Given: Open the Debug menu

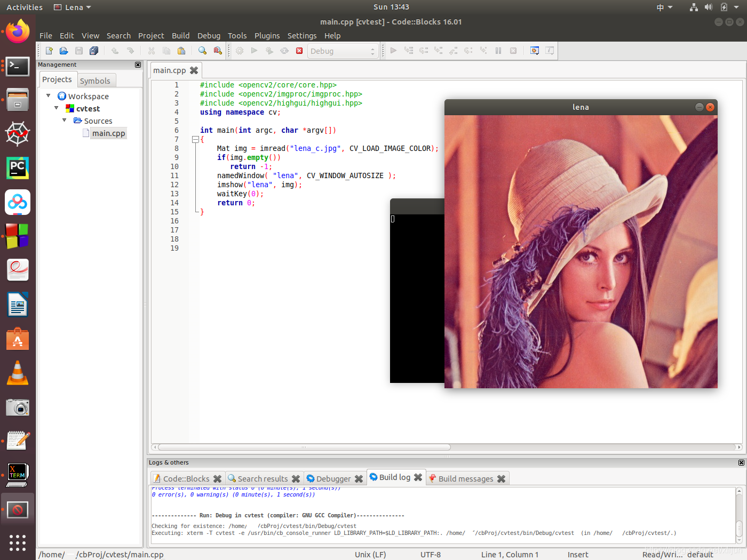Looking at the screenshot, I should [209, 36].
